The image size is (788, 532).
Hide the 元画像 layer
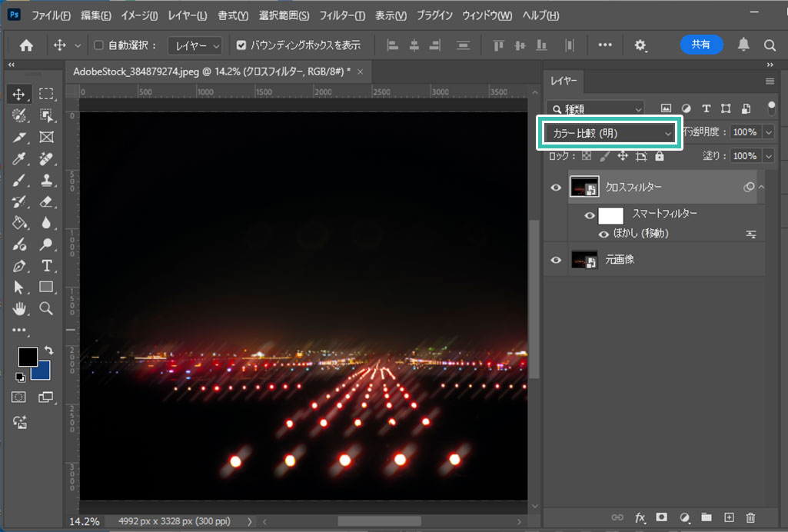click(557, 261)
